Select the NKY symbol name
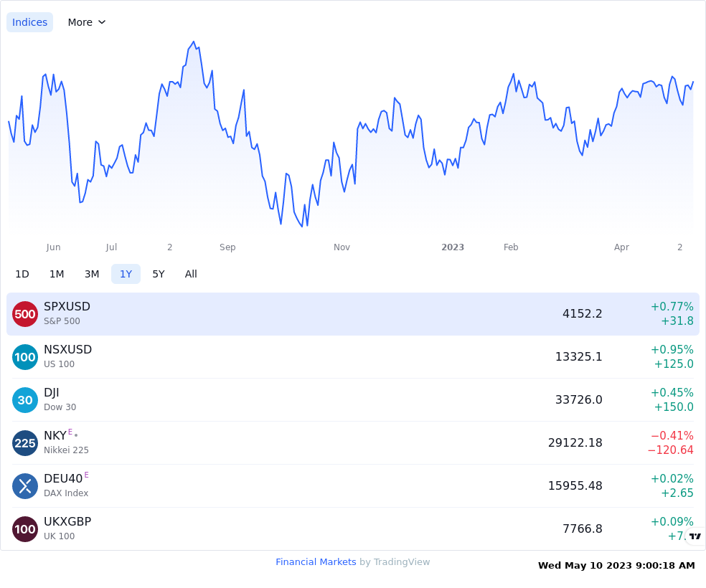The image size is (706, 588). point(55,435)
